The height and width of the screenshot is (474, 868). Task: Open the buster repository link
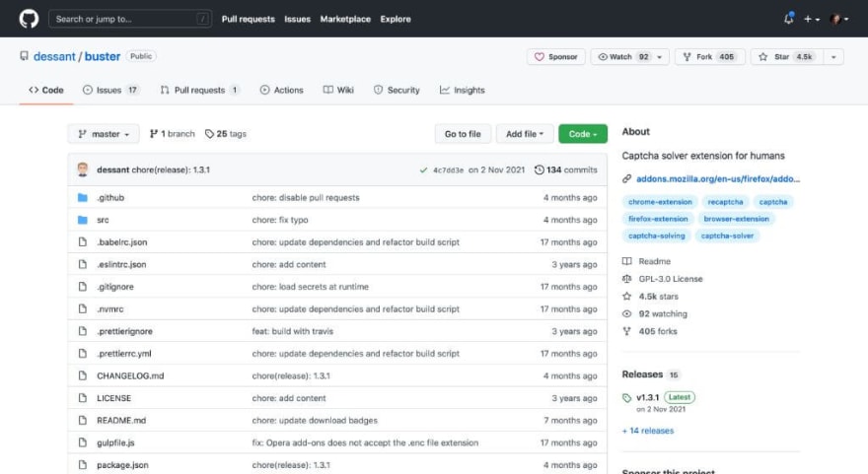point(103,56)
